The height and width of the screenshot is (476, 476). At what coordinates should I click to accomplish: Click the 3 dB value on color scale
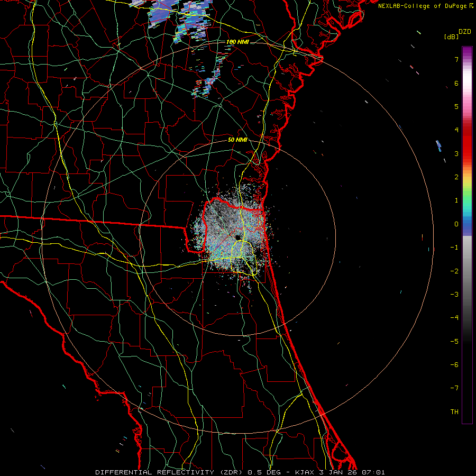(x=456, y=153)
